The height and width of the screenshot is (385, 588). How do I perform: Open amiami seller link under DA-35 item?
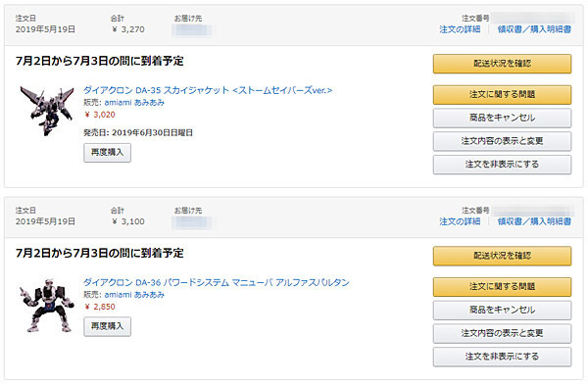pyautogui.click(x=134, y=103)
